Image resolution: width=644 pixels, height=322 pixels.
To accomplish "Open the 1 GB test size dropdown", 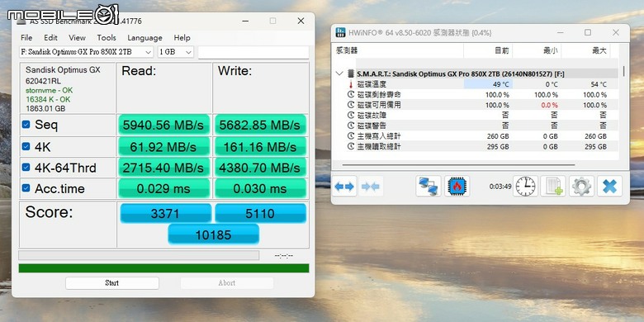I will pos(175,52).
